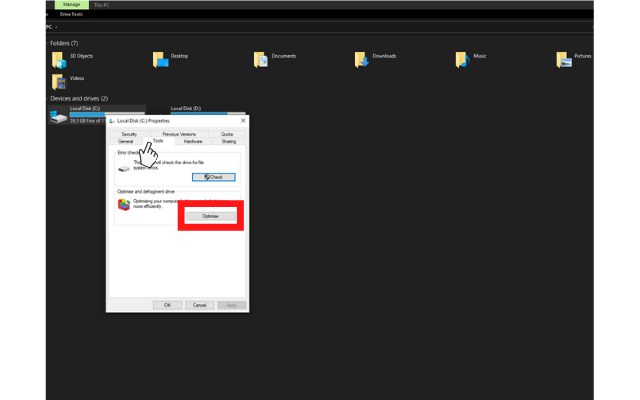Click the 'Videos' folder name
Image resolution: width=640 pixels, height=400 pixels.
[x=77, y=78]
